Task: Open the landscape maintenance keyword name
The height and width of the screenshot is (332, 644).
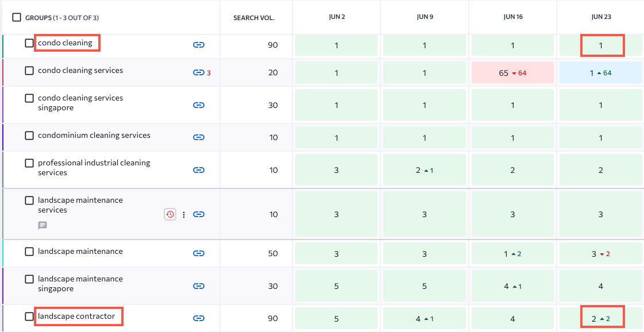Action: tap(80, 251)
